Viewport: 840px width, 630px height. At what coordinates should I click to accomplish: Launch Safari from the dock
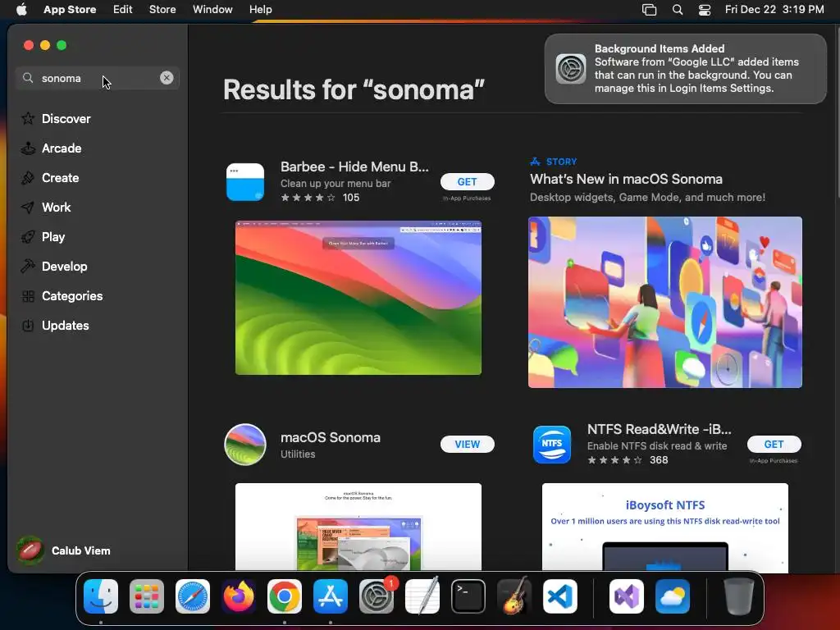pos(193,596)
